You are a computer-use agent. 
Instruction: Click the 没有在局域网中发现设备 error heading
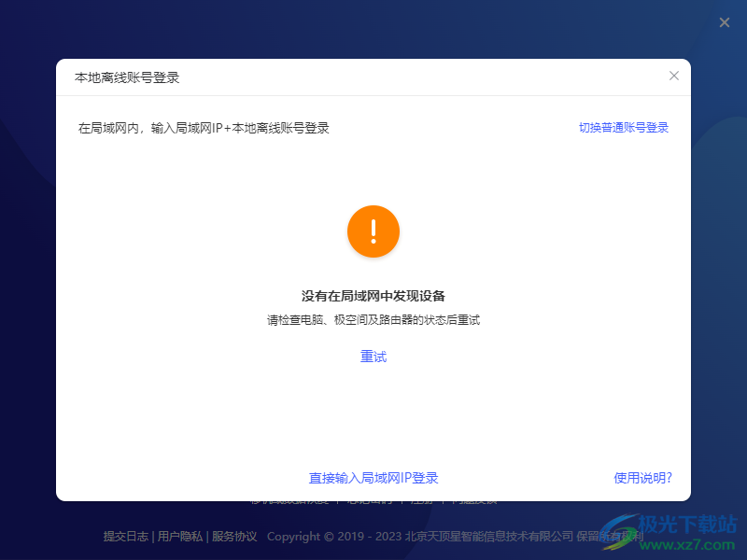(x=373, y=294)
